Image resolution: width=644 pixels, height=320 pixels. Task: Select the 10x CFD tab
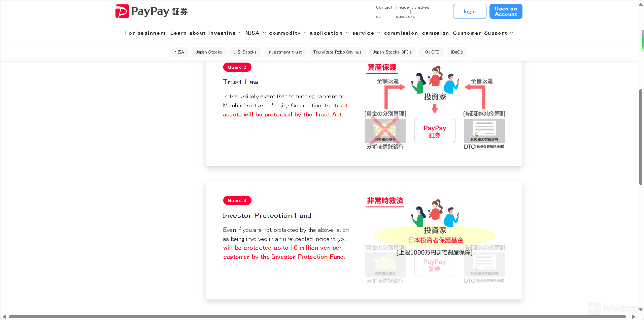coord(431,52)
